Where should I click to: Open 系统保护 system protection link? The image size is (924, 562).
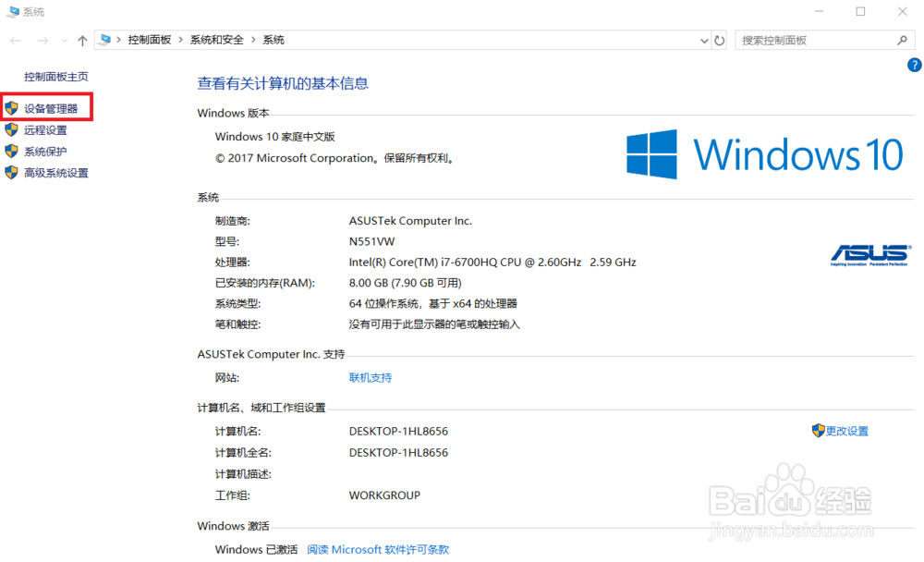(45, 152)
